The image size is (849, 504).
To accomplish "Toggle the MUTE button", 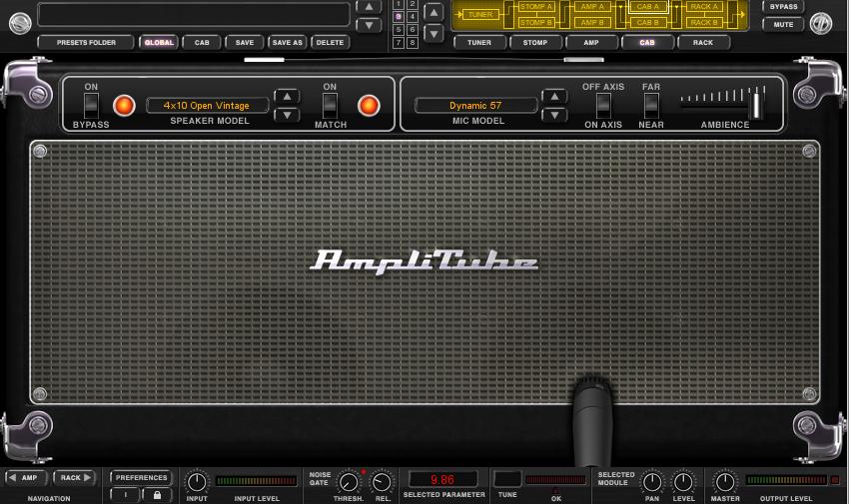I will pos(783,25).
